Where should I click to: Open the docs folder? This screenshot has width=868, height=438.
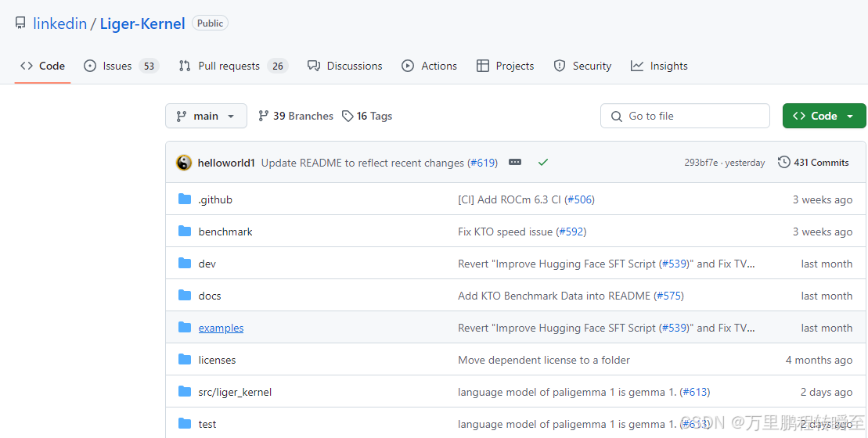coord(210,296)
